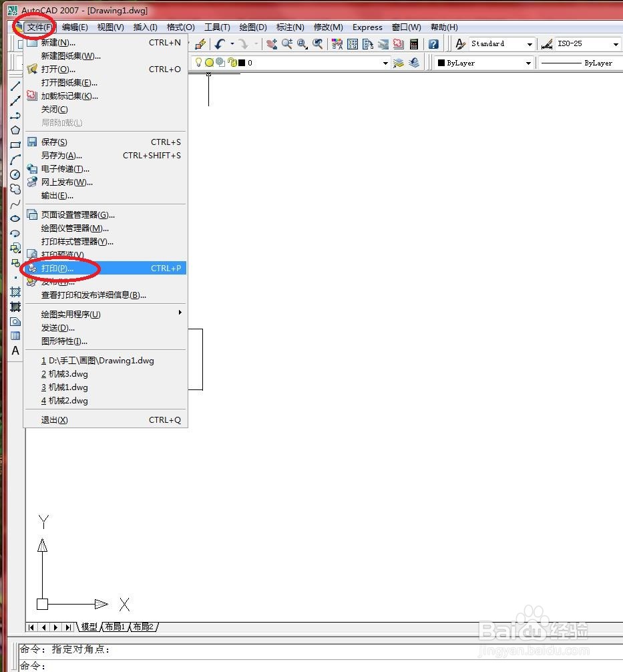Select the Make Block tool
The image size is (623, 672).
click(15, 263)
